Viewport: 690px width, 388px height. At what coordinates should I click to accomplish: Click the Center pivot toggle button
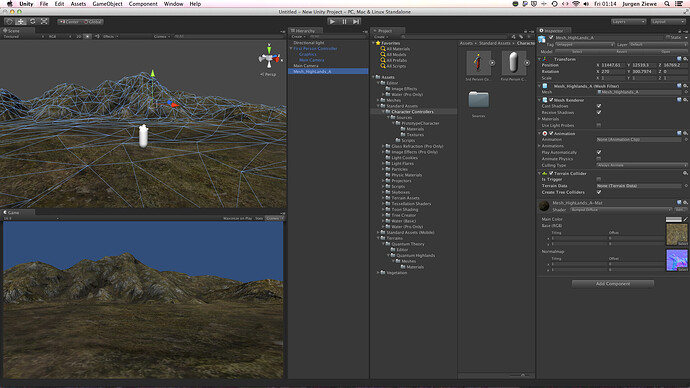coord(70,22)
